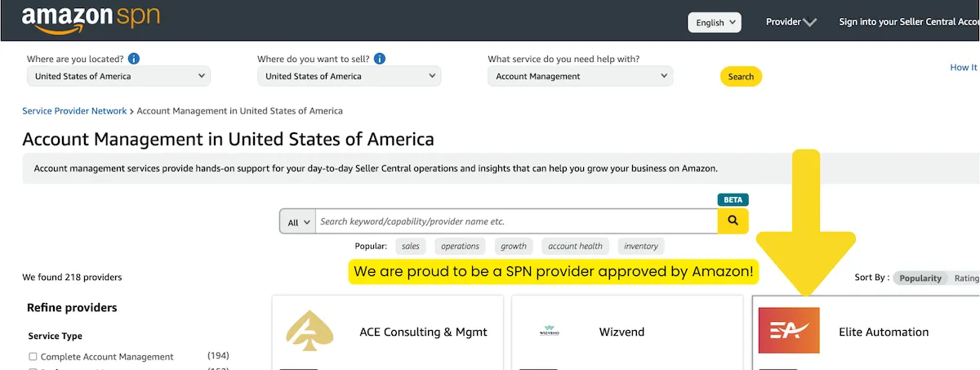Open the English language dropdown
The width and height of the screenshot is (980, 370).
click(715, 22)
